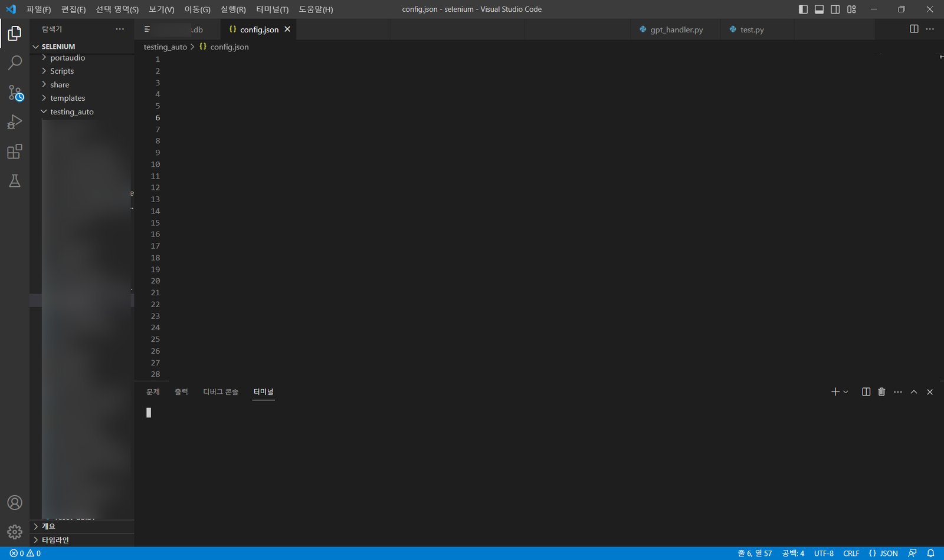Screen dimensions: 944x560
Task: Switch to the 출력 output panel tab
Action: click(181, 392)
